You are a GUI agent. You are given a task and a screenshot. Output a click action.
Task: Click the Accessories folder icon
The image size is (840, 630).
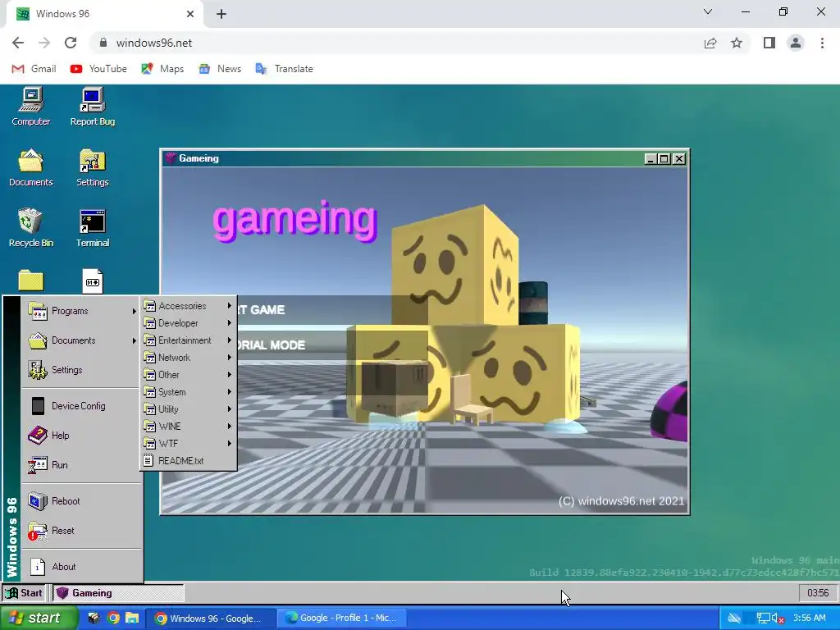click(x=149, y=306)
